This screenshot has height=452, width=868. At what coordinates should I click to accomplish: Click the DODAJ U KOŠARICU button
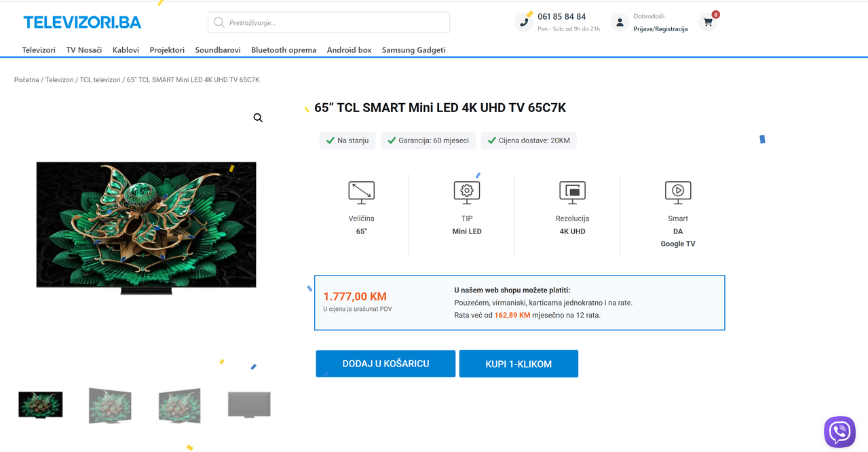[x=385, y=364]
